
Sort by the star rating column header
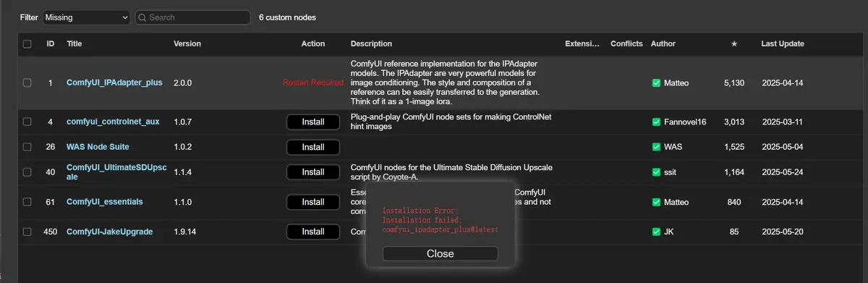tap(734, 44)
